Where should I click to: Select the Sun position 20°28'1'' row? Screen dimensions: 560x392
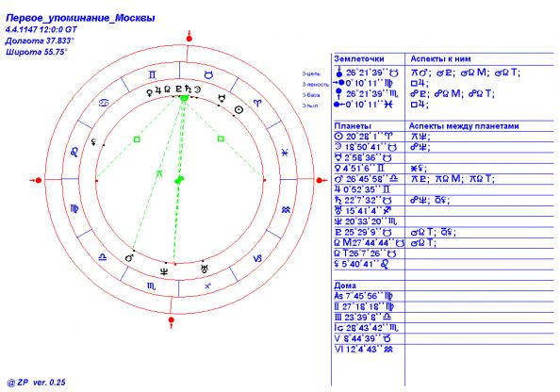click(364, 137)
